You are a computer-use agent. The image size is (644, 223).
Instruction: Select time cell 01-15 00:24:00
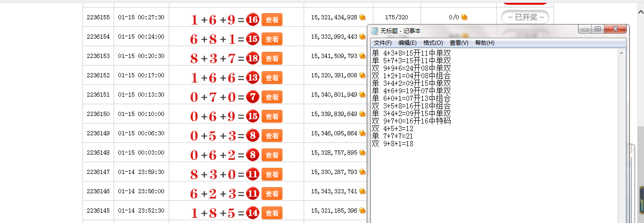(x=141, y=36)
